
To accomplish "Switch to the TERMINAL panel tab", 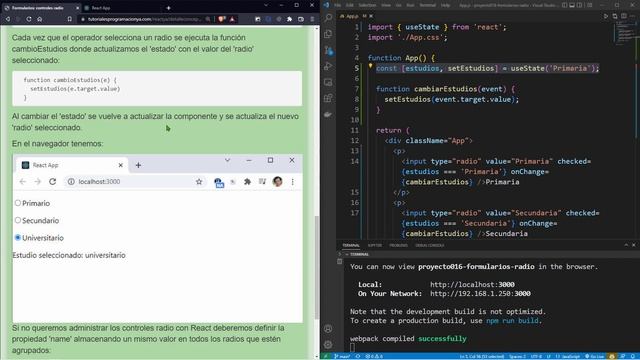I will [x=351, y=245].
